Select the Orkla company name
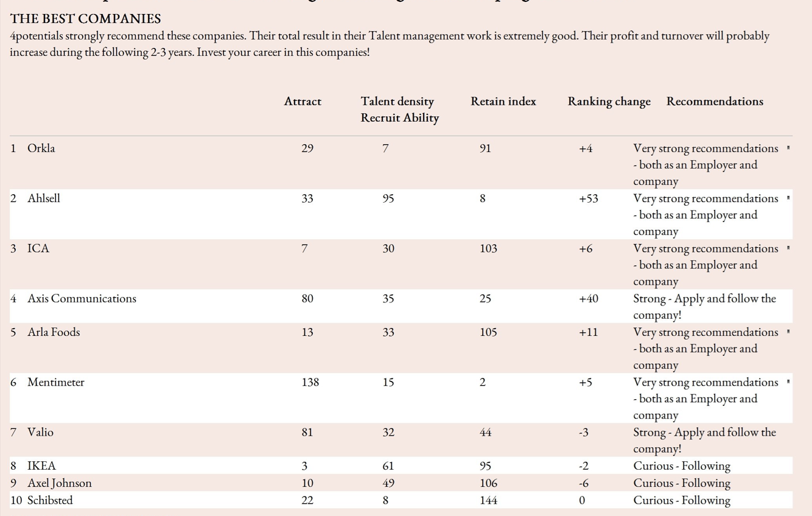This screenshot has width=812, height=516. (41, 148)
